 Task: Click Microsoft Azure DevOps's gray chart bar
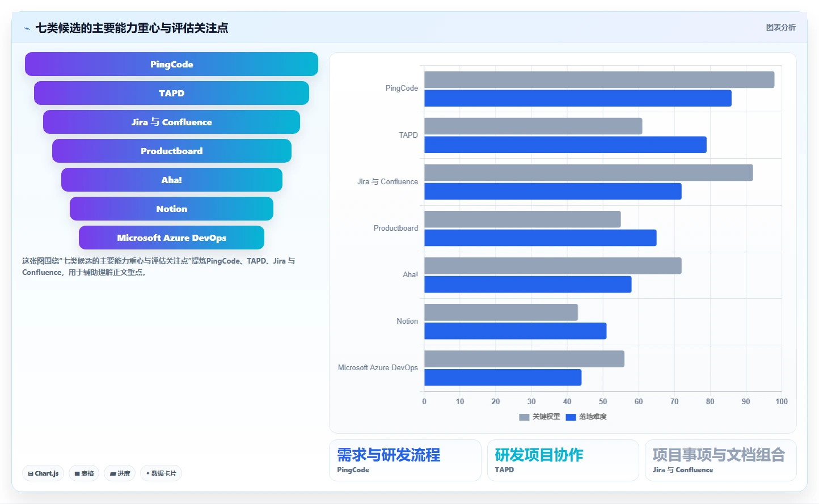point(524,358)
